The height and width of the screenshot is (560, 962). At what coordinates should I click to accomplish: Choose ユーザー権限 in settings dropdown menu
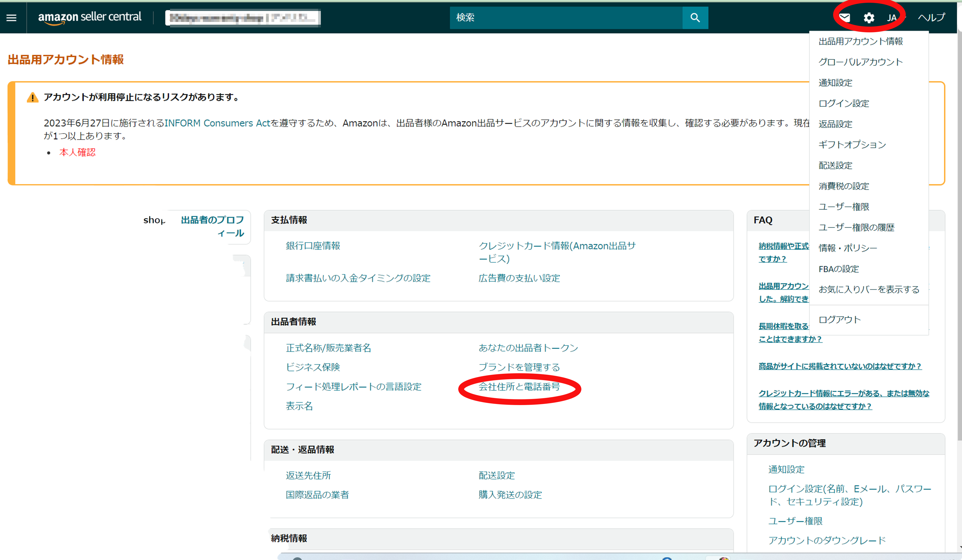844,207
